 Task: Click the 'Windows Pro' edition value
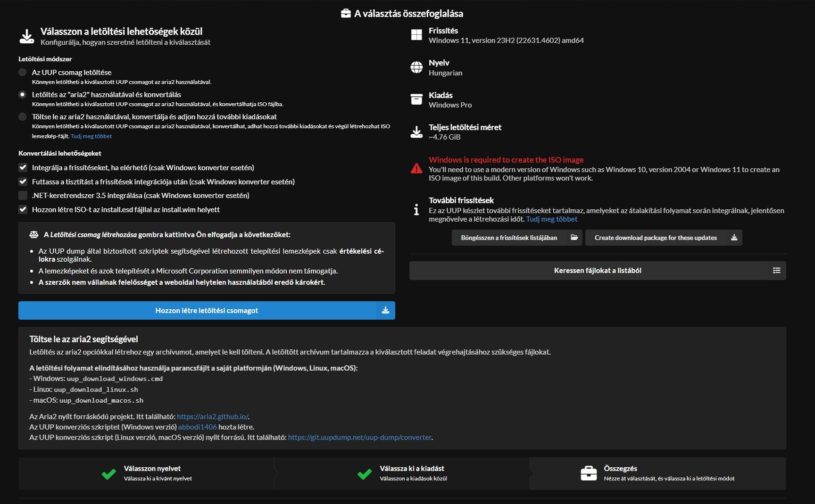pos(450,105)
